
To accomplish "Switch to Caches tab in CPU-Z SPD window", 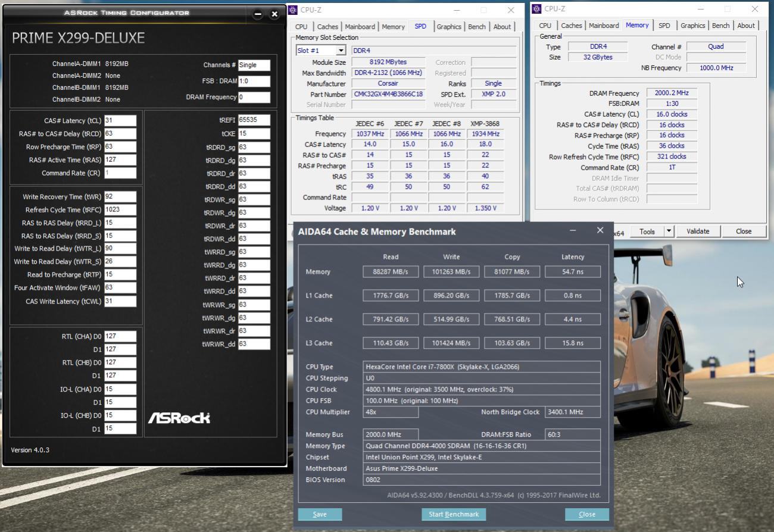I will 327,27.
